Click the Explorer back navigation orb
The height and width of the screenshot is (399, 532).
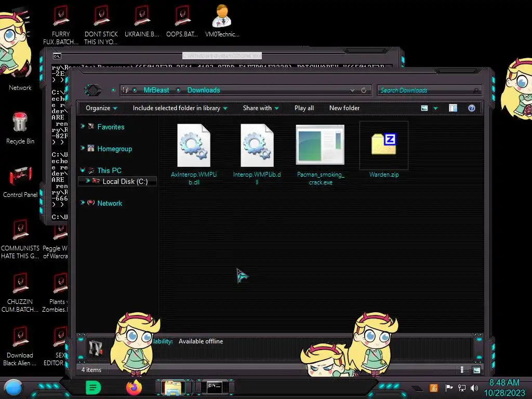pyautogui.click(x=92, y=90)
